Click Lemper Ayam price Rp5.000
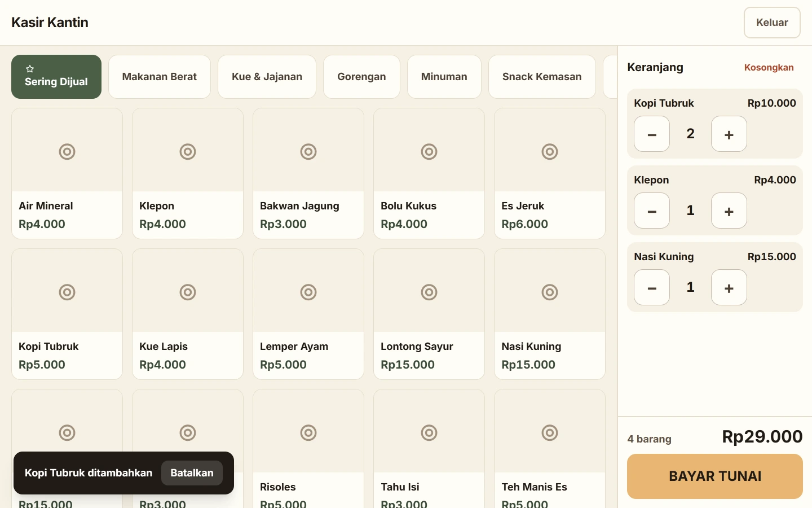This screenshot has height=508, width=812. 283,365
